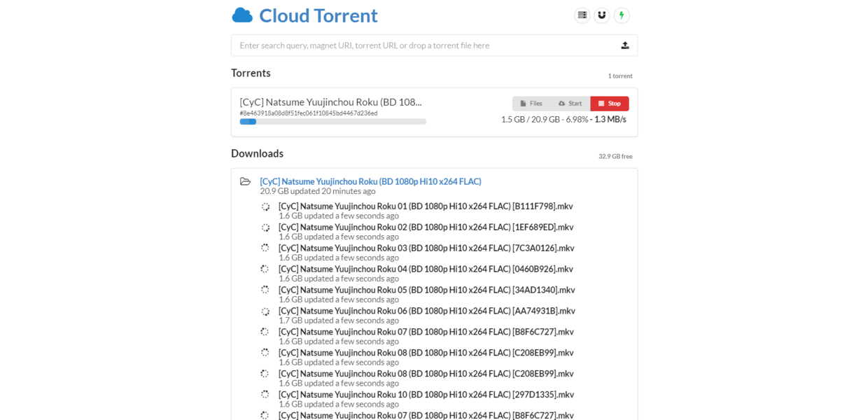Select the Roku 05 [34AD1340].mkv file

pos(427,290)
